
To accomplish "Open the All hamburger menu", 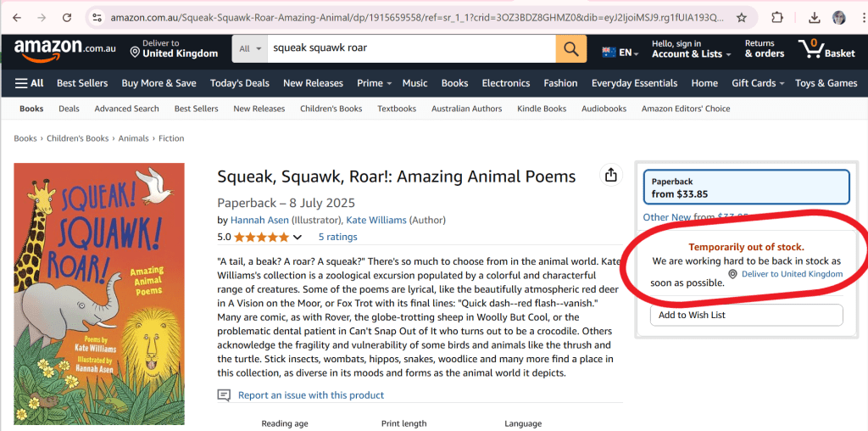I will [29, 83].
